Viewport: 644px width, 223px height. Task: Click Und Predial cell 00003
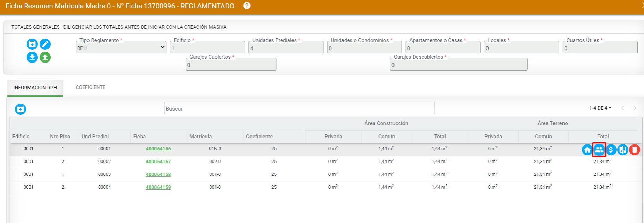coord(104,174)
